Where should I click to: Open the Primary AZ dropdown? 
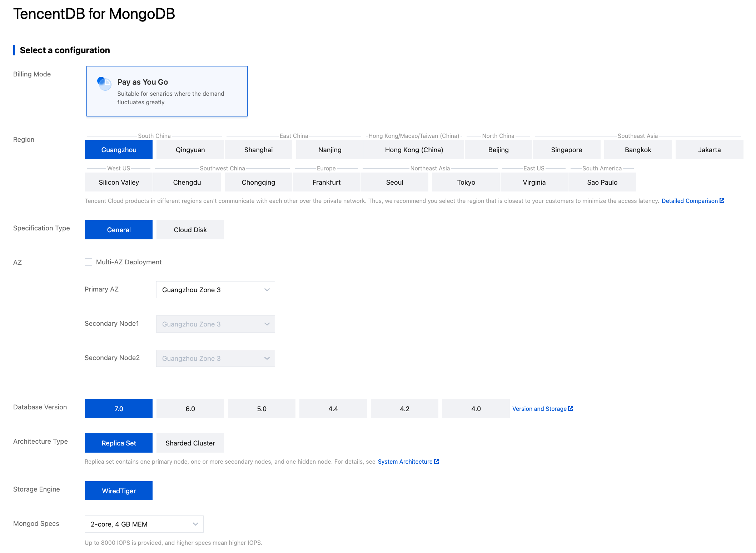[x=215, y=290]
